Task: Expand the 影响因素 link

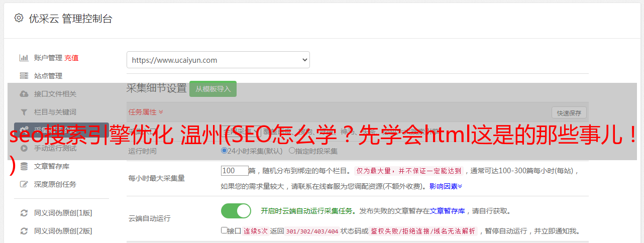Action: pos(446,186)
